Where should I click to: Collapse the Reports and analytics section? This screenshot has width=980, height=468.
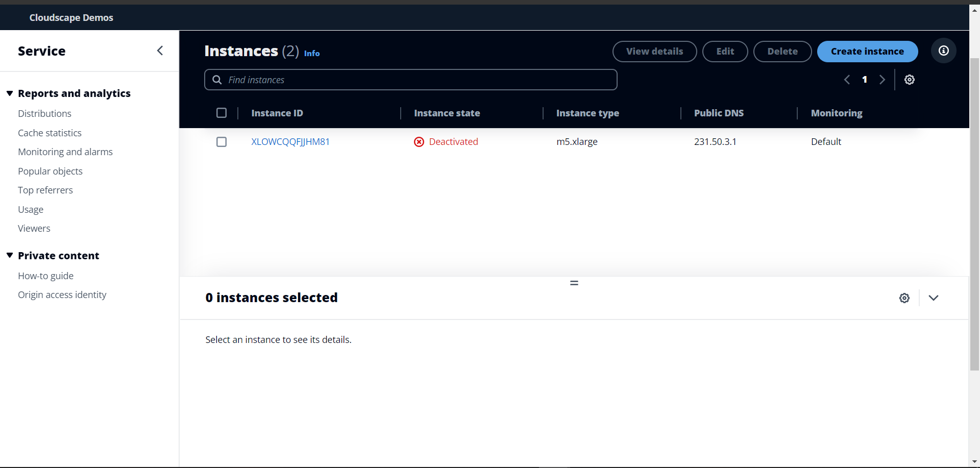(x=10, y=93)
